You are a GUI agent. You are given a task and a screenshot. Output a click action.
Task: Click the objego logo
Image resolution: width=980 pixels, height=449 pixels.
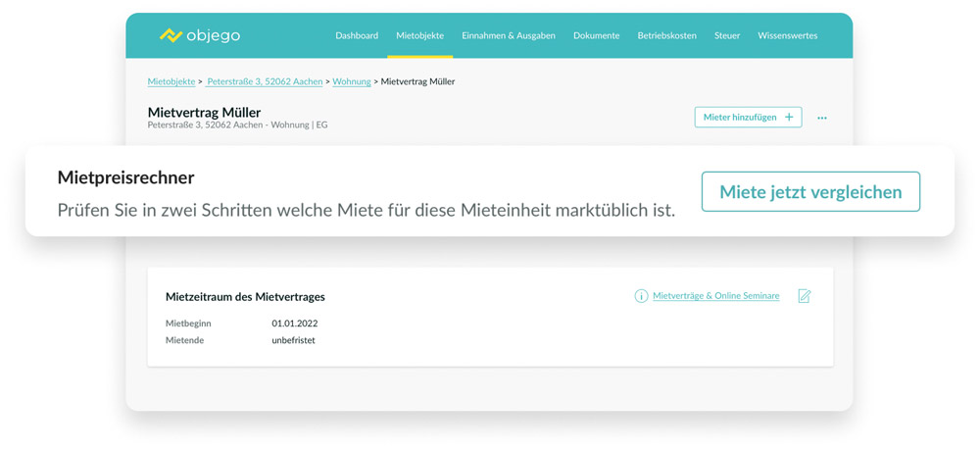200,35
